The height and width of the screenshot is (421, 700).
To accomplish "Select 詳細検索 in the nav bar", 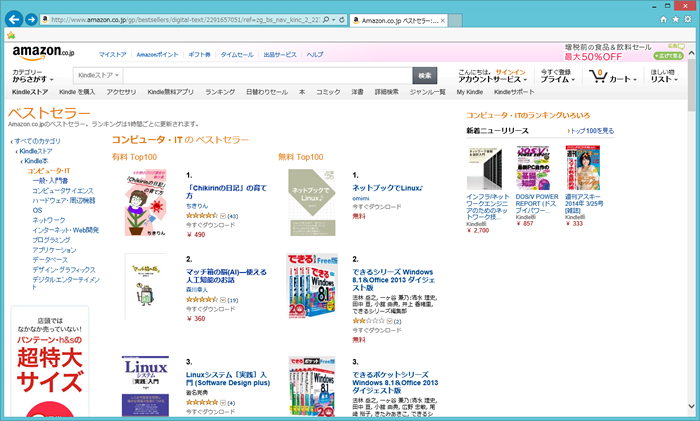I will [386, 92].
